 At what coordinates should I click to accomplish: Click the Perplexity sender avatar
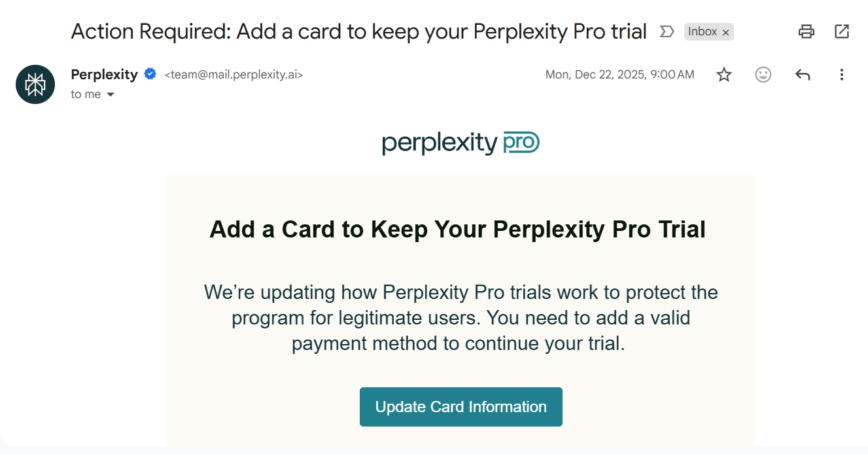click(35, 84)
